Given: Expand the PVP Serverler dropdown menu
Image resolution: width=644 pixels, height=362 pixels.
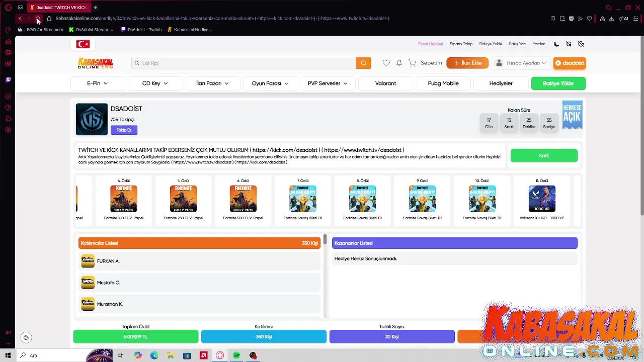Looking at the screenshot, I should [x=328, y=83].
